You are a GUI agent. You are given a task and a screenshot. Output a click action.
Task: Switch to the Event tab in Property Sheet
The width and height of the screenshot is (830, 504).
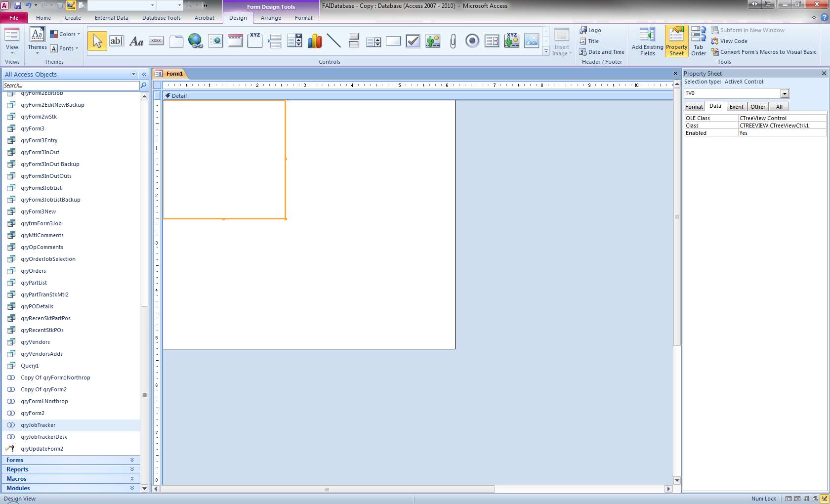(736, 107)
